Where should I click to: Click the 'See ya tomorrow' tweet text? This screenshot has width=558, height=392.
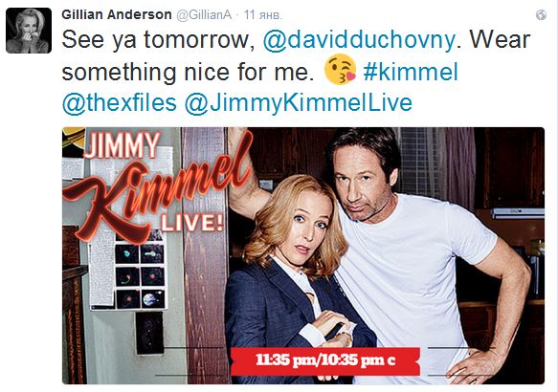[x=158, y=40]
